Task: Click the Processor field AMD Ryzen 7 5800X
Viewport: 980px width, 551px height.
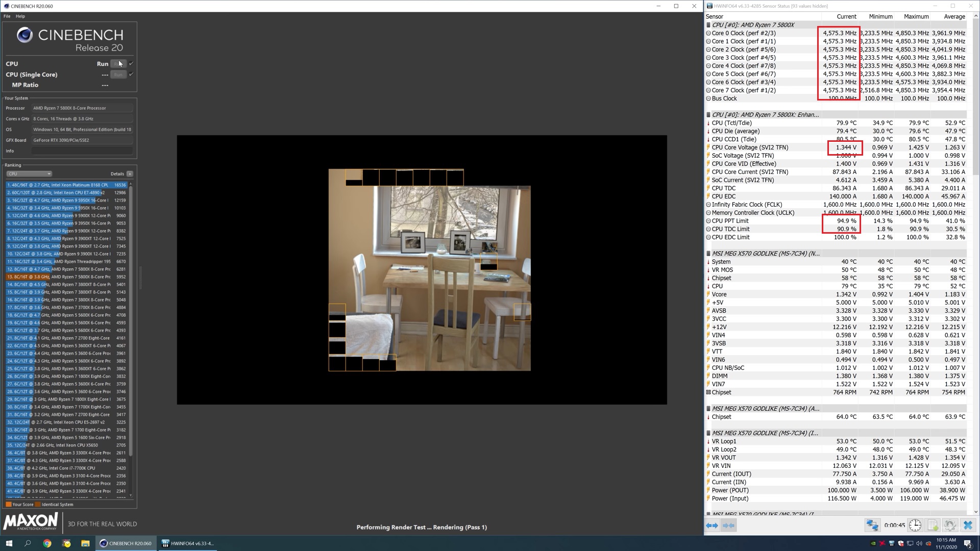Action: [x=82, y=108]
